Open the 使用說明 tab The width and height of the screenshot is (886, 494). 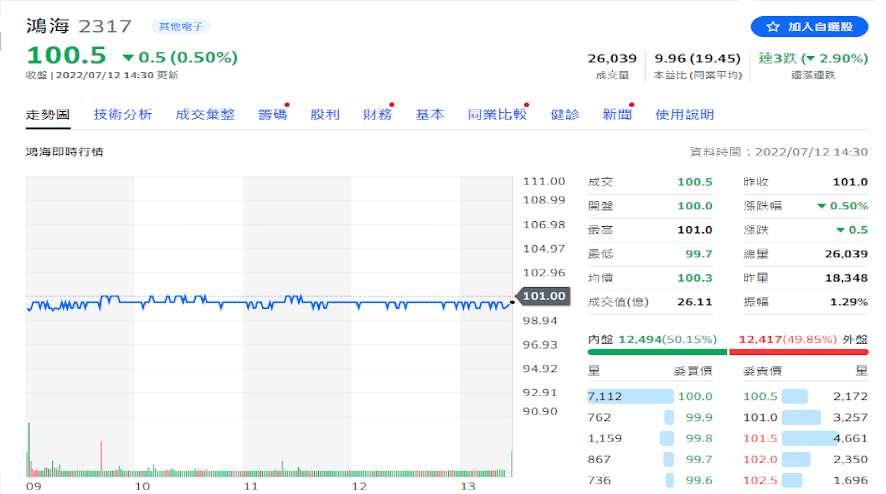(x=685, y=115)
